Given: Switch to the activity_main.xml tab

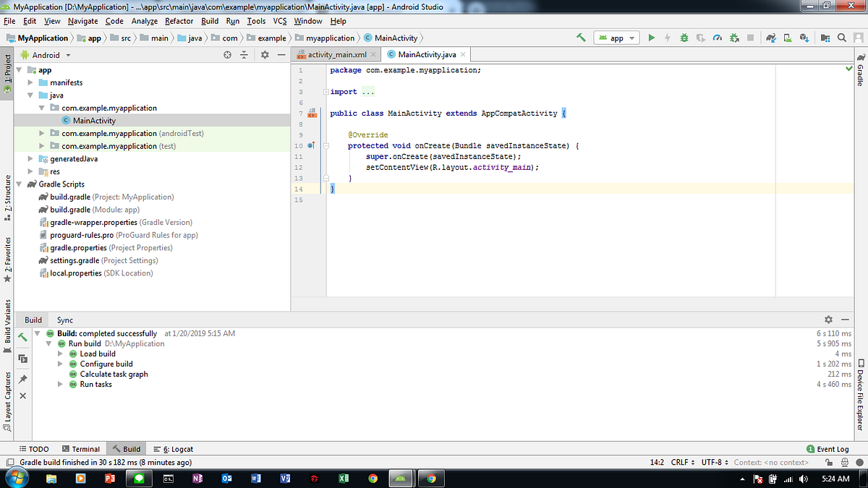Looking at the screenshot, I should pyautogui.click(x=335, y=53).
